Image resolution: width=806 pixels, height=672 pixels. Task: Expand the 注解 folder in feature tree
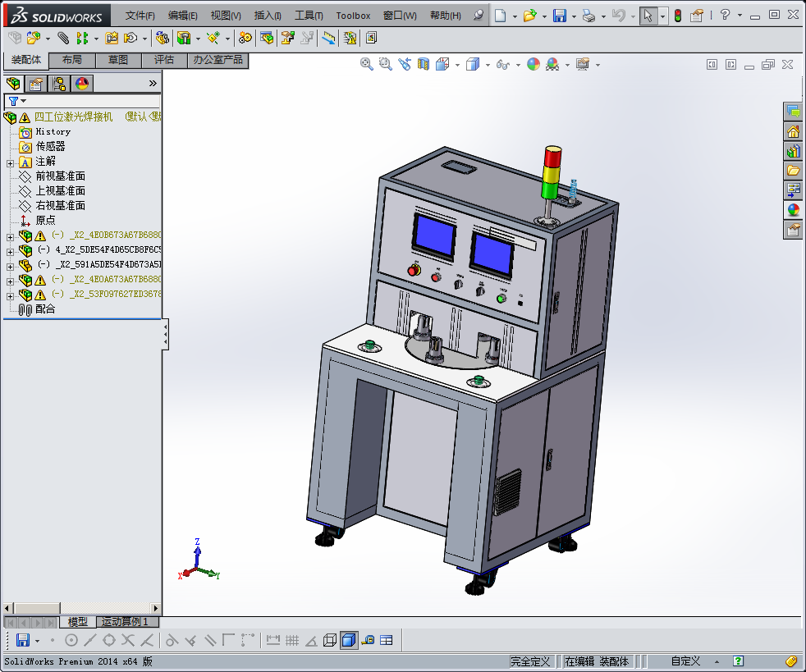point(10,162)
